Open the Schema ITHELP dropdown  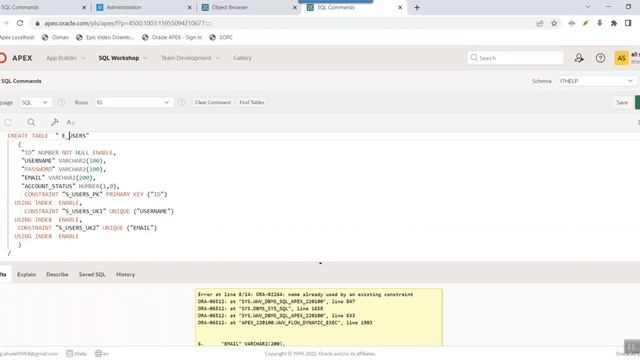(597, 81)
